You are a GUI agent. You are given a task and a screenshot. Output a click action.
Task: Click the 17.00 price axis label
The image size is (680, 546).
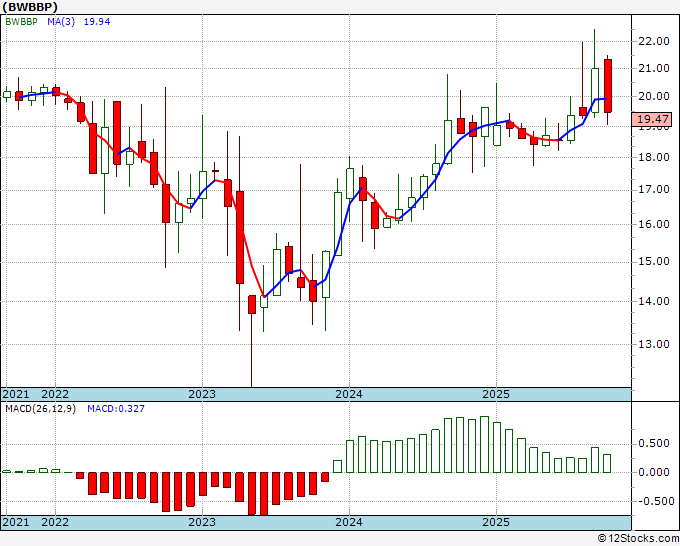click(x=654, y=190)
